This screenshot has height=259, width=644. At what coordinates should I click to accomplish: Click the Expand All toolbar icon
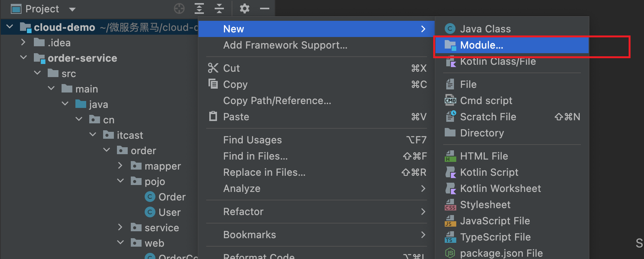click(x=199, y=8)
